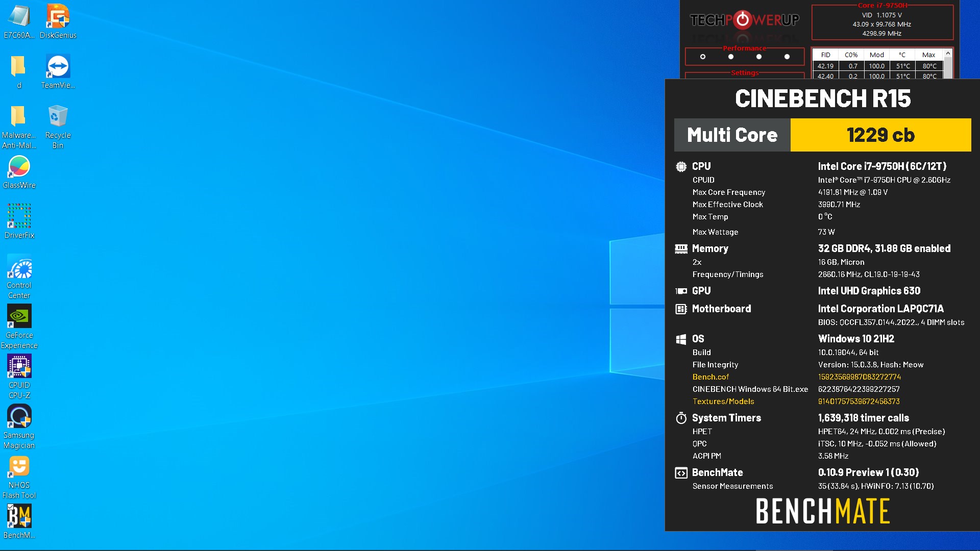The image size is (980, 551).
Task: Select the second Performance profile radio button
Action: pos(731,57)
